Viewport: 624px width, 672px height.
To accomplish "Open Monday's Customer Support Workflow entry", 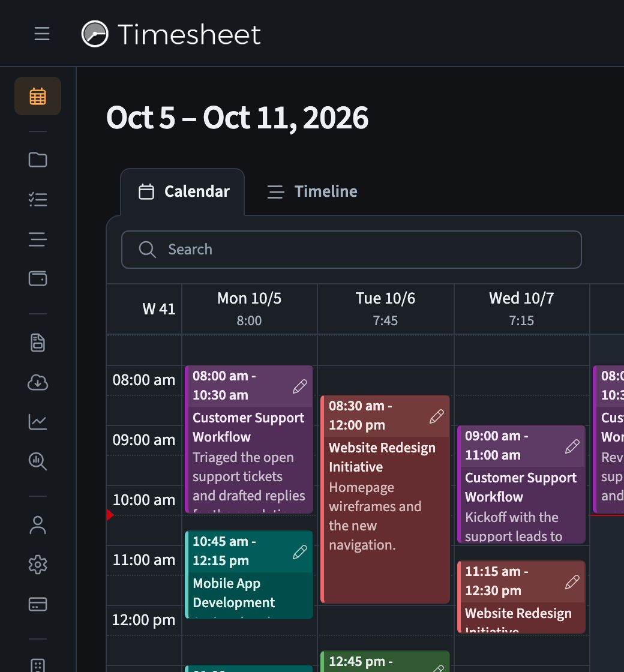I will pos(249,439).
